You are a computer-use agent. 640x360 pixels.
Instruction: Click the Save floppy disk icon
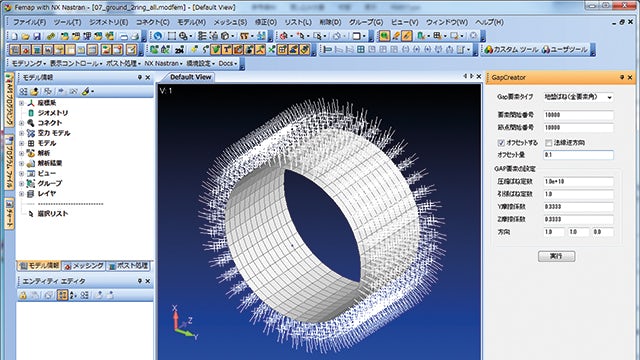(x=37, y=36)
